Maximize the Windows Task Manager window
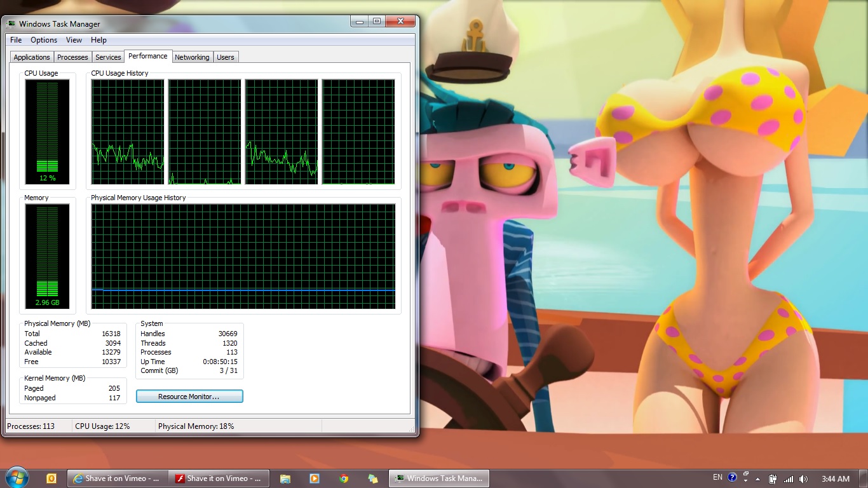The image size is (868, 488). [377, 22]
